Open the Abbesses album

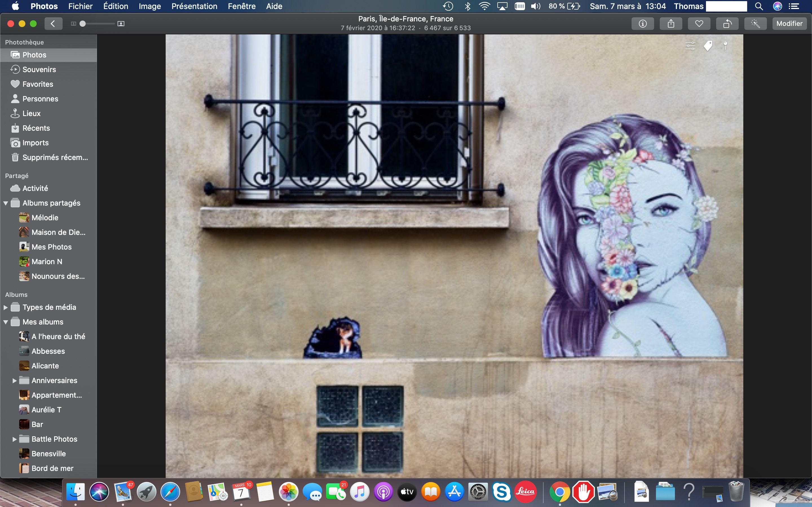pos(48,351)
